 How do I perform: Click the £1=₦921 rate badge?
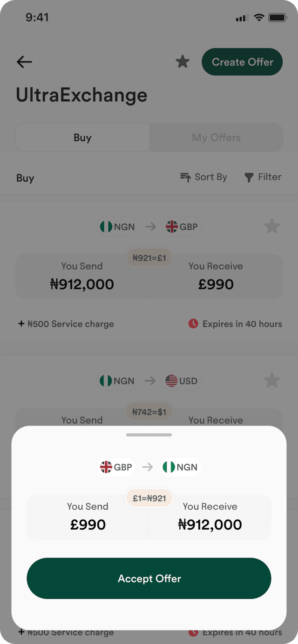pos(149,498)
